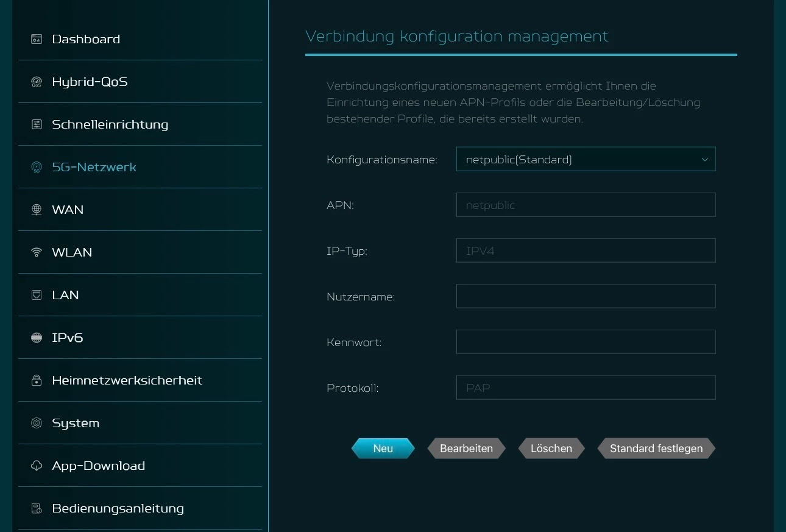Open the IPv6 menu entry
The height and width of the screenshot is (532, 786).
tap(140, 338)
